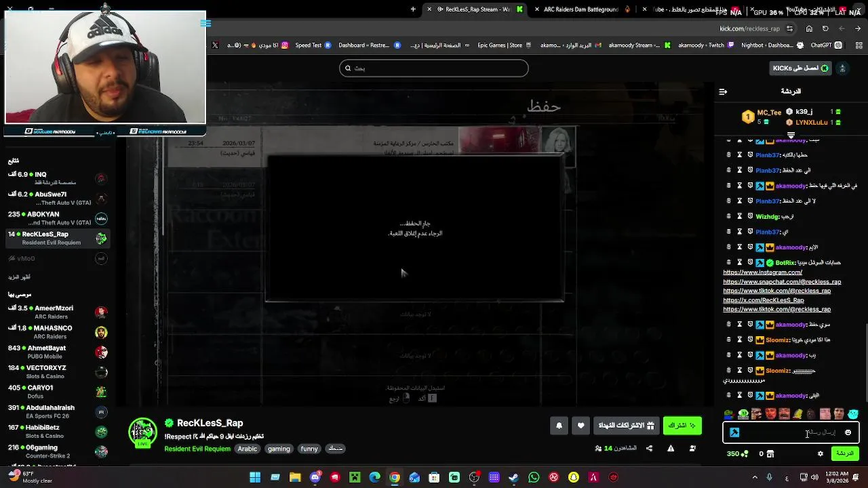
Task: Click the chat message input field
Action: 791,432
